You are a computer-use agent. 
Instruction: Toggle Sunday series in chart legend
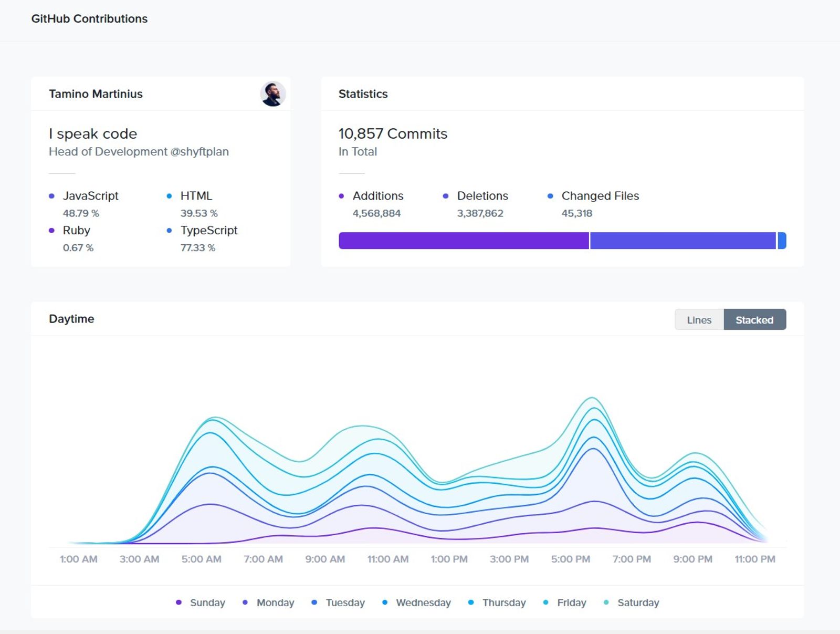point(201,602)
